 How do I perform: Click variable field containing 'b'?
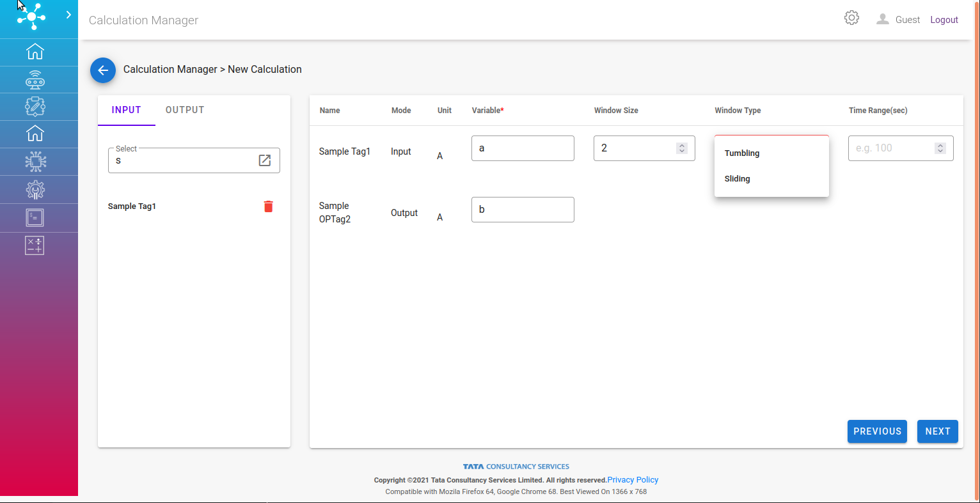(523, 210)
